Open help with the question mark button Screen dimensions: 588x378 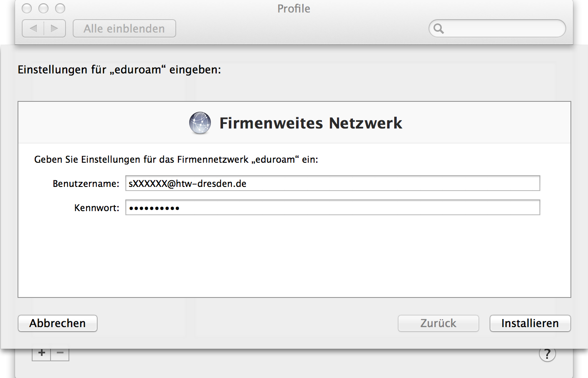[547, 354]
